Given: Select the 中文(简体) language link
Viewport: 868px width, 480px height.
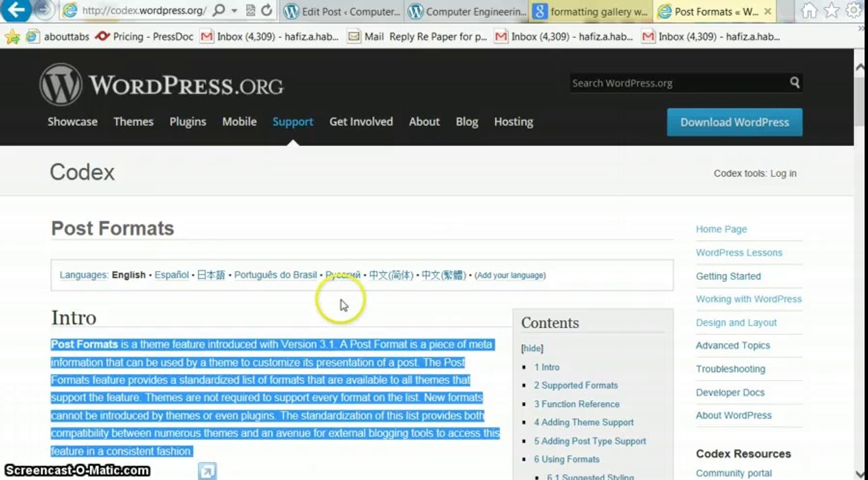Looking at the screenshot, I should [391, 275].
